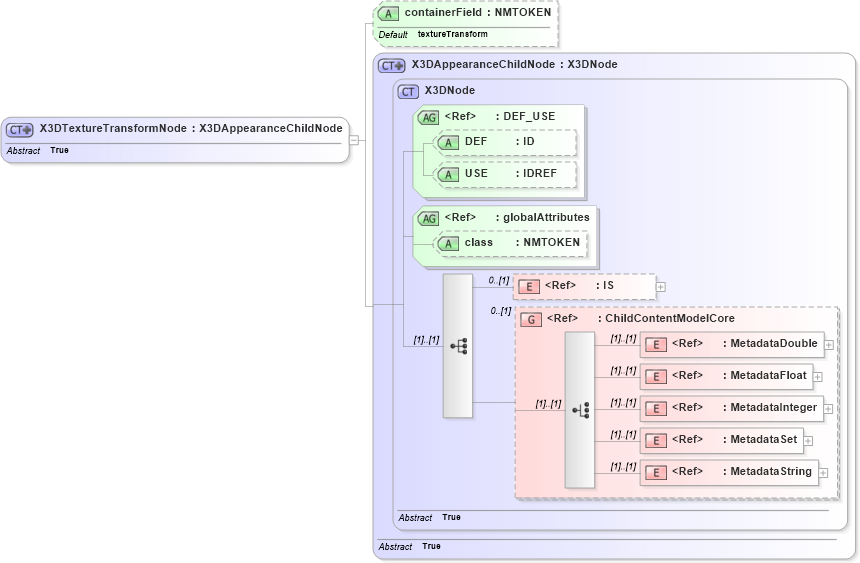Expand the MetadataSet element
The image size is (860, 563).
808,441
